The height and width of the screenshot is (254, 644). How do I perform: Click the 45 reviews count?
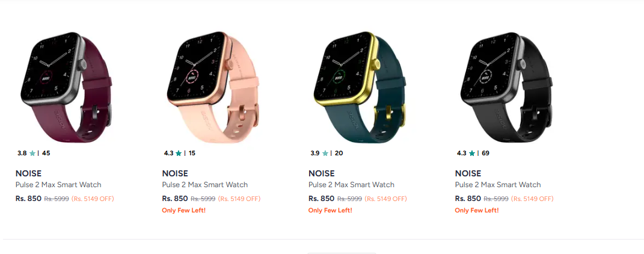pyautogui.click(x=46, y=153)
